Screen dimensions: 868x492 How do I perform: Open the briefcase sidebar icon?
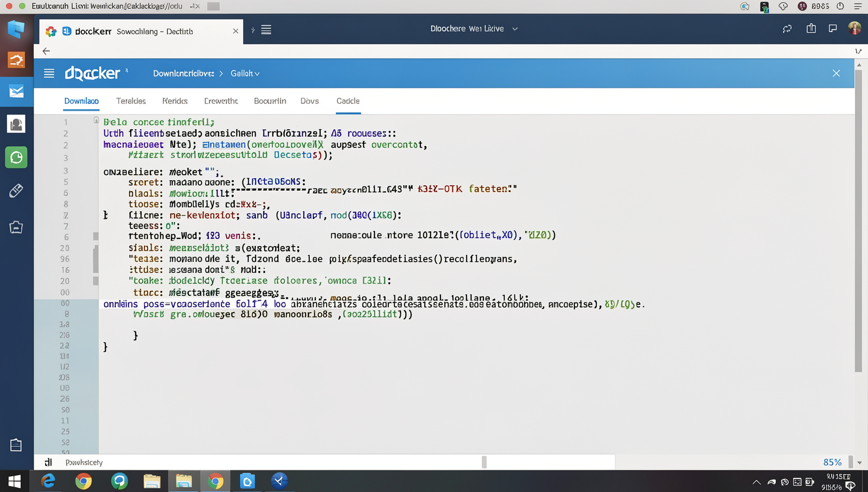(x=16, y=227)
